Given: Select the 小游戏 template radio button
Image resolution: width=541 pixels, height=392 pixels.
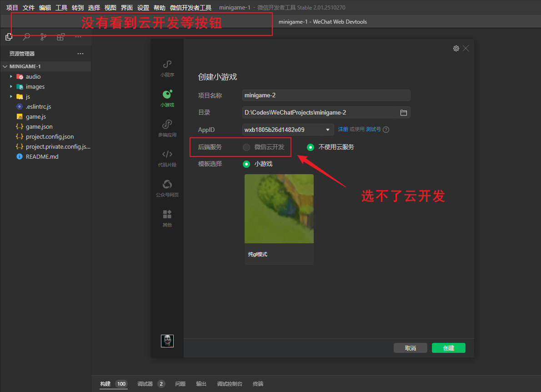Looking at the screenshot, I should [x=246, y=164].
